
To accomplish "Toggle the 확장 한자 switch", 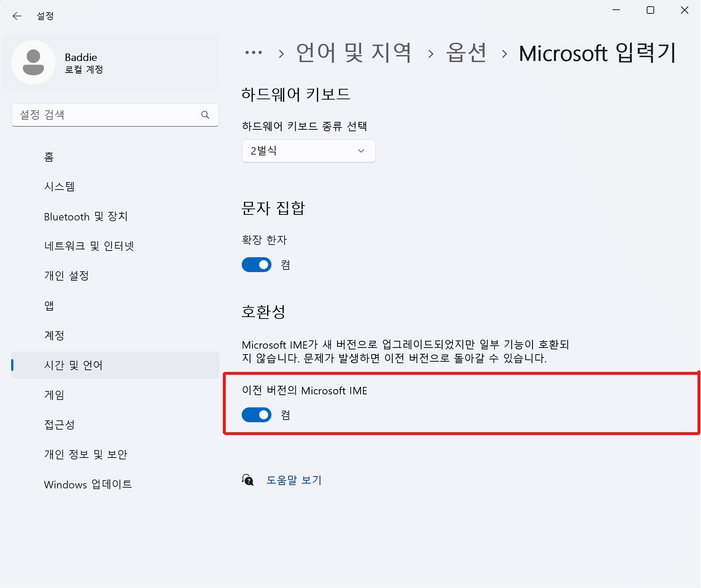I will coord(257,265).
